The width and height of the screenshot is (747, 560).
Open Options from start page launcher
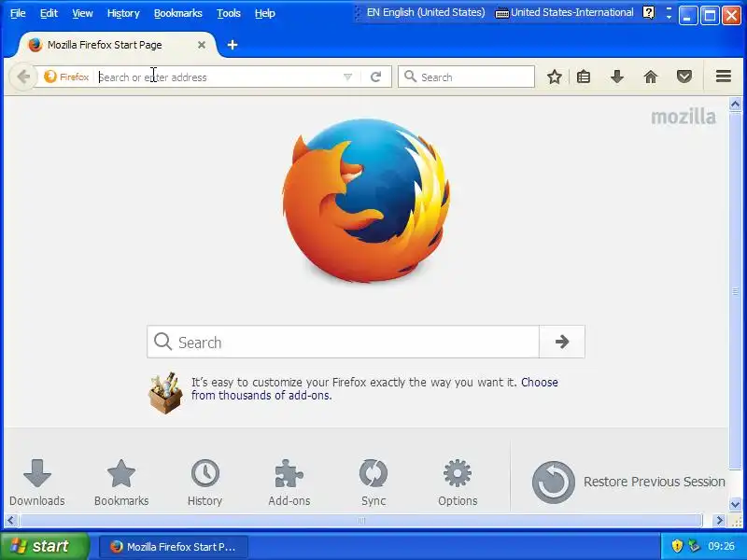458,482
